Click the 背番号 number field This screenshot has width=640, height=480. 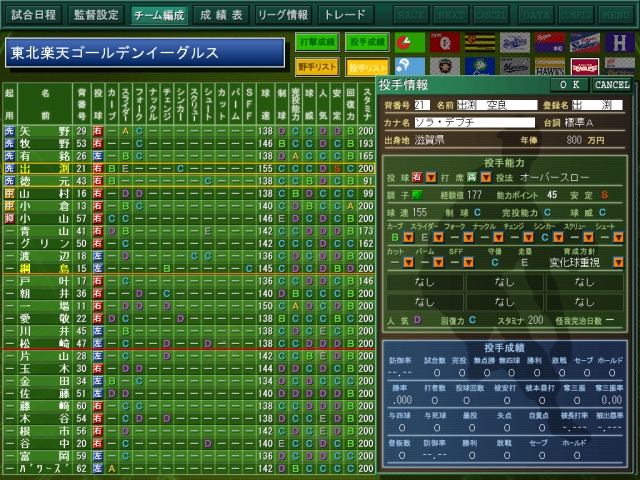pyautogui.click(x=422, y=105)
